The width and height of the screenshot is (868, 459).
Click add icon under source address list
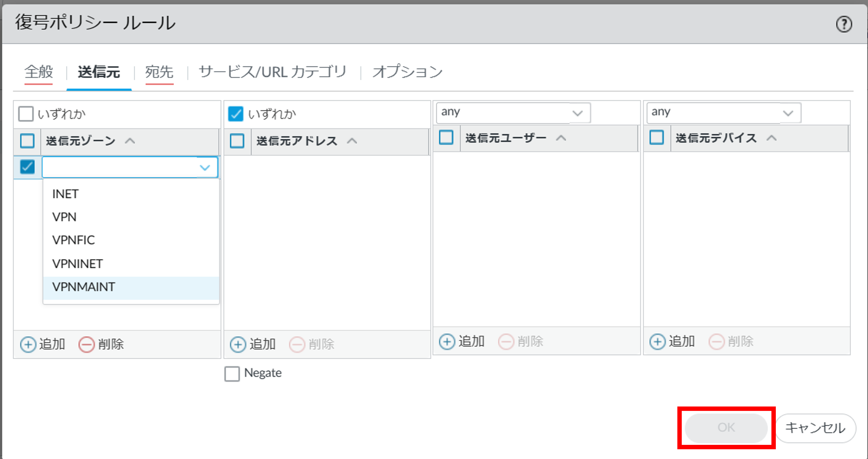[x=238, y=344]
